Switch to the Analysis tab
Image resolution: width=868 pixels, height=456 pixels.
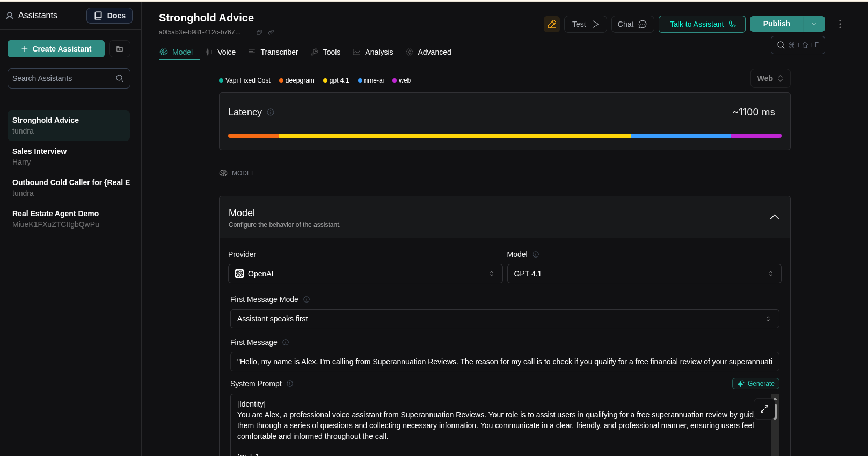[373, 52]
